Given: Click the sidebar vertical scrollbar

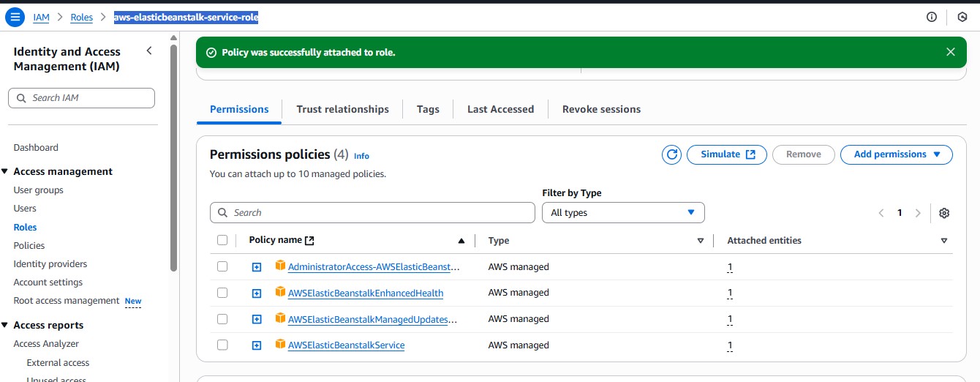Looking at the screenshot, I should [173, 157].
